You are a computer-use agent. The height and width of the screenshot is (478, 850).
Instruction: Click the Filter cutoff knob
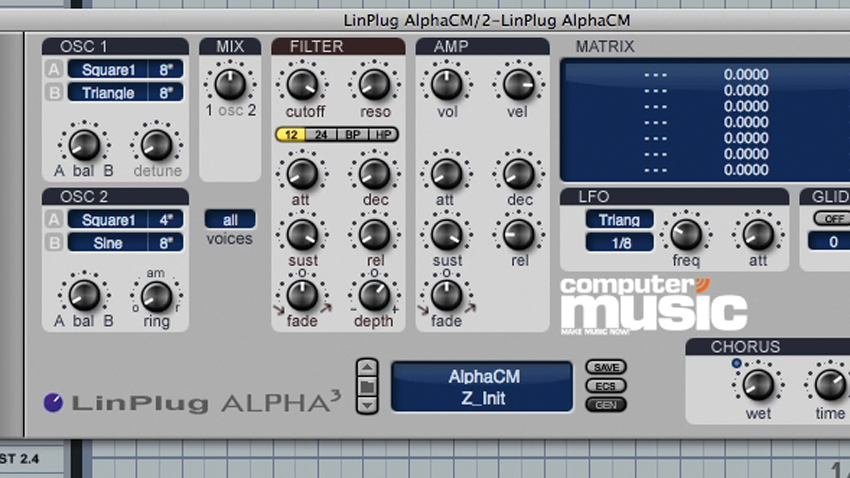coord(302,85)
